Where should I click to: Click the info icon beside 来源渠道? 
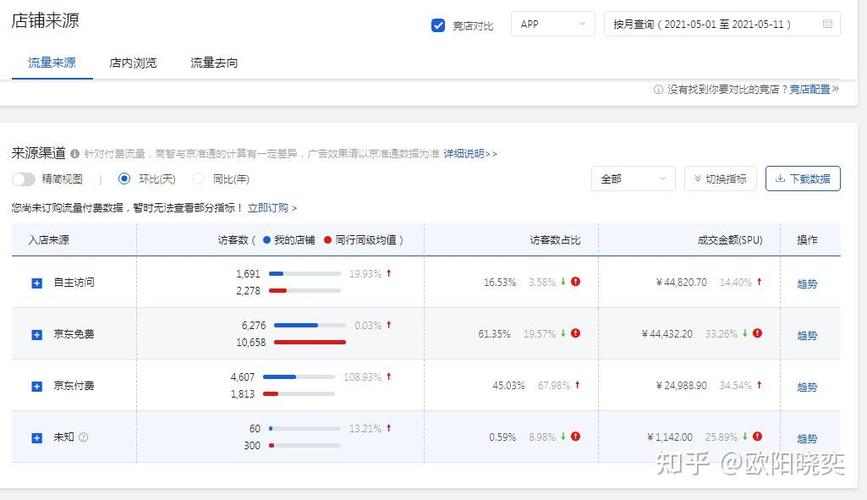coord(75,154)
